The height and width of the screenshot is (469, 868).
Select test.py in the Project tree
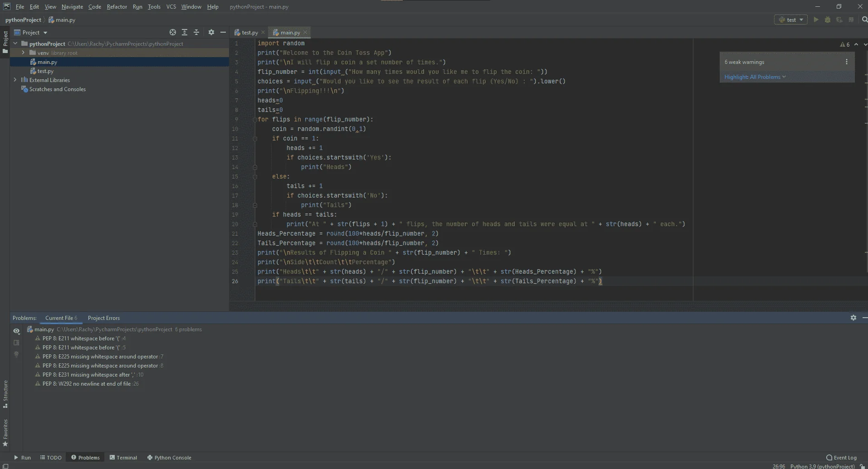[45, 71]
